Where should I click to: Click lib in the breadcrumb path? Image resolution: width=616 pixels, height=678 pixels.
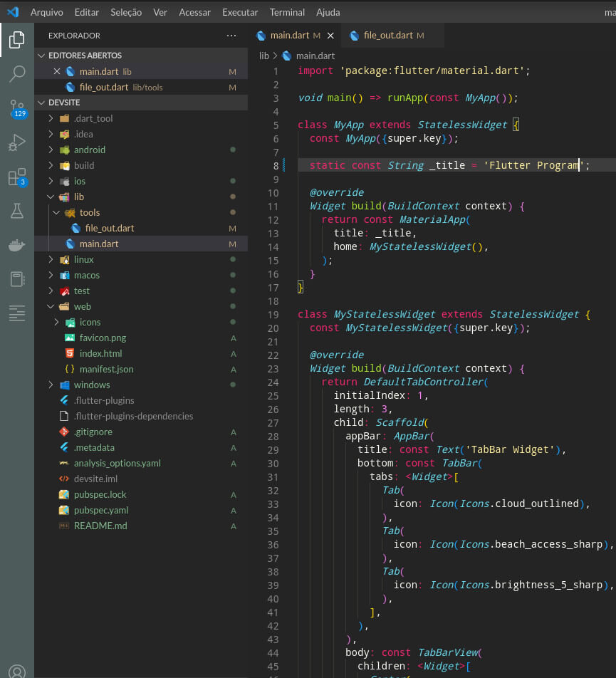click(x=263, y=56)
